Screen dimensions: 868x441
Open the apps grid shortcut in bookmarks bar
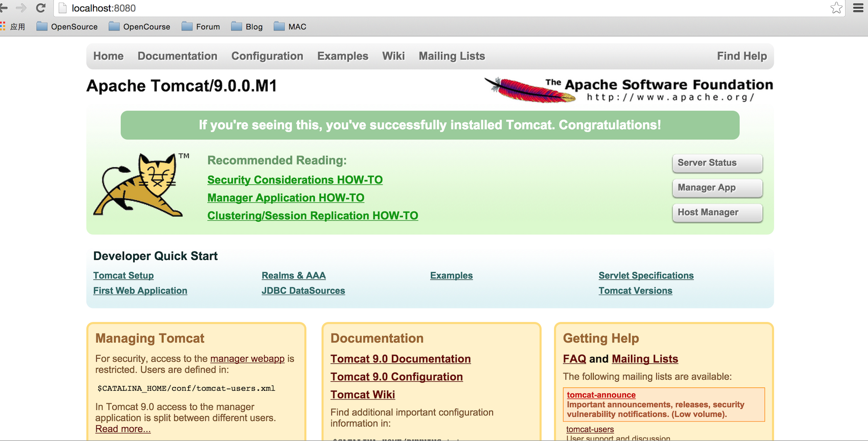13,27
